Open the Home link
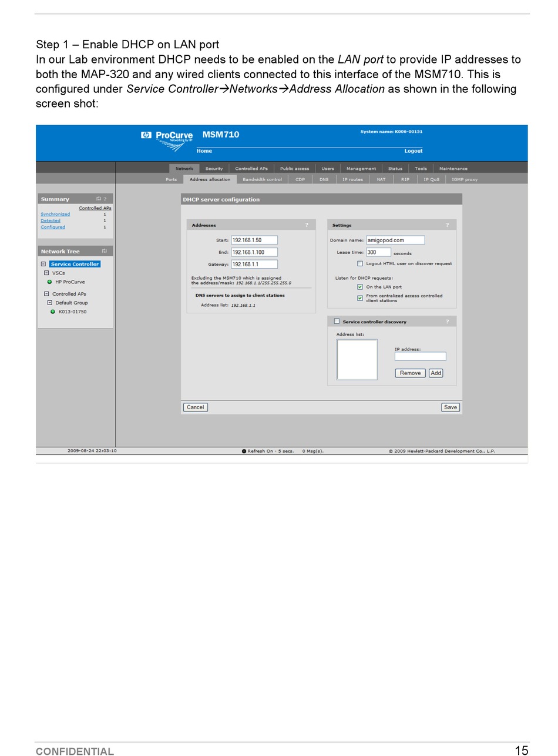The image size is (558, 756). (204, 151)
